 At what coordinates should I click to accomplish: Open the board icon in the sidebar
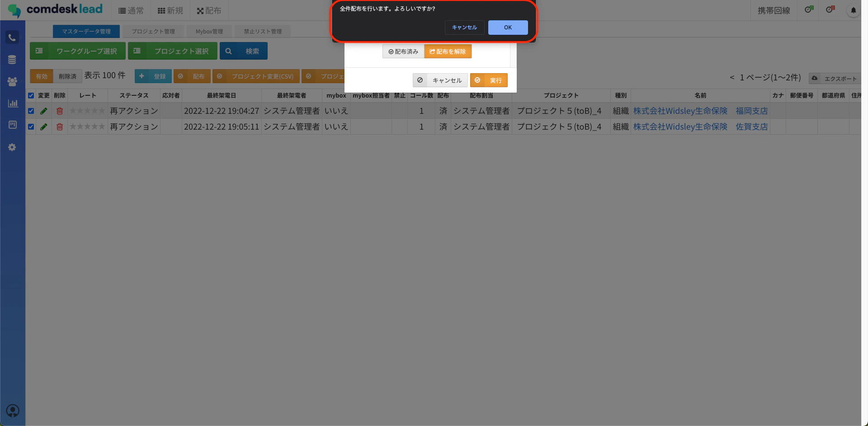(13, 125)
